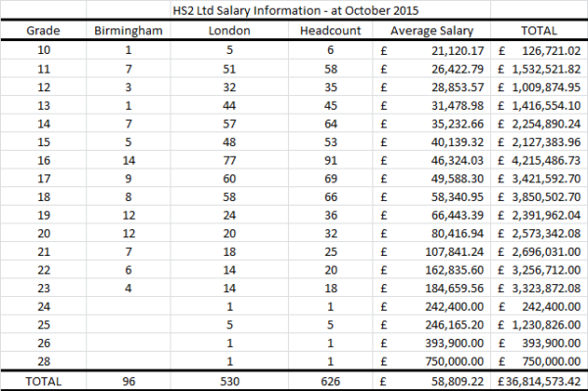Select London cell '24' for grade 19
This screenshot has width=588, height=391.
[229, 216]
